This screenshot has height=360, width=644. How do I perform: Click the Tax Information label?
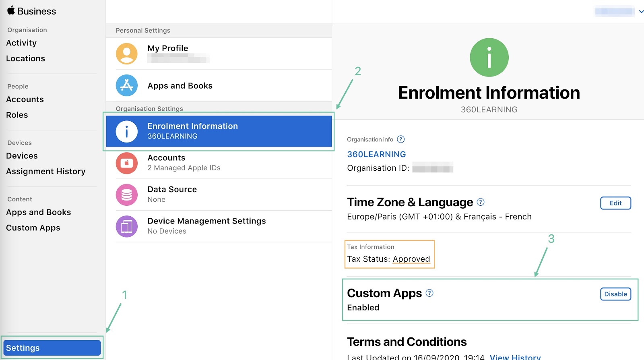click(x=371, y=247)
